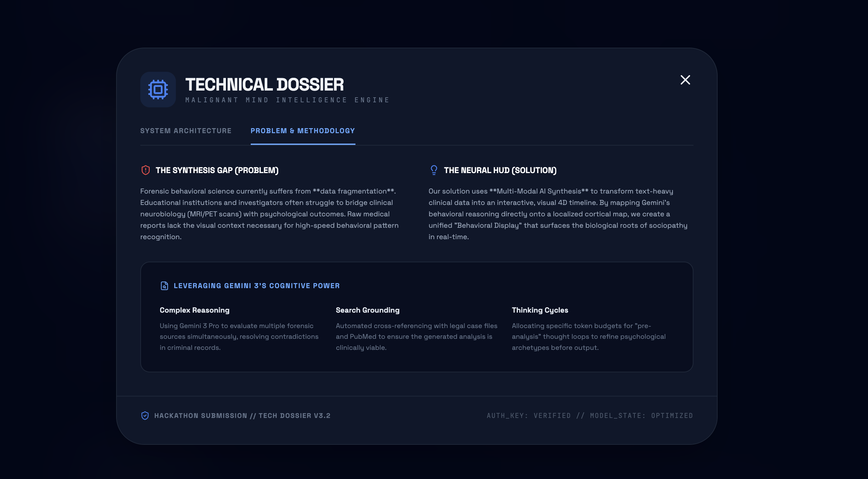Click the data fragmentation problem paragraph
Image resolution: width=868 pixels, height=479 pixels.
pyautogui.click(x=270, y=214)
